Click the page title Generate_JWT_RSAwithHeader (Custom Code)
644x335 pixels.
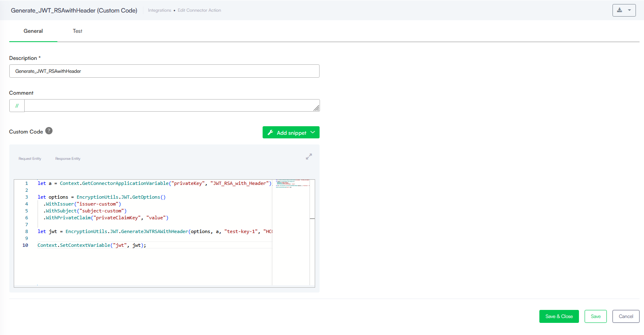pos(74,11)
